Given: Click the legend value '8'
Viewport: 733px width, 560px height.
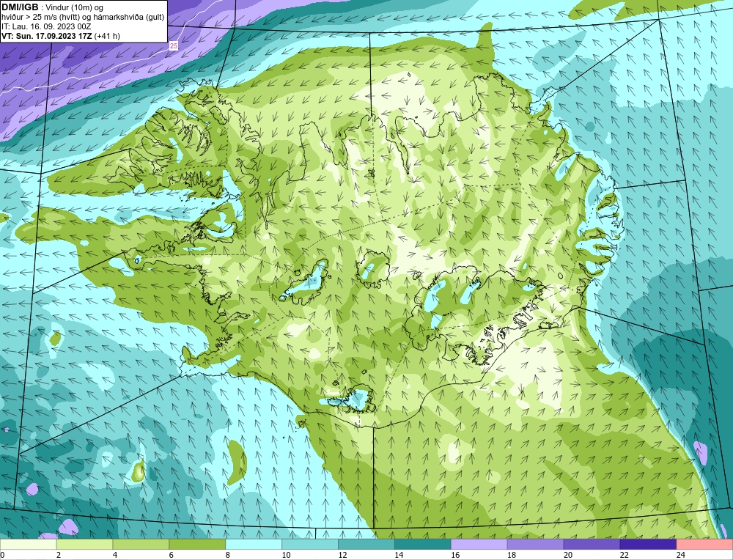Looking at the screenshot, I should 228,555.
